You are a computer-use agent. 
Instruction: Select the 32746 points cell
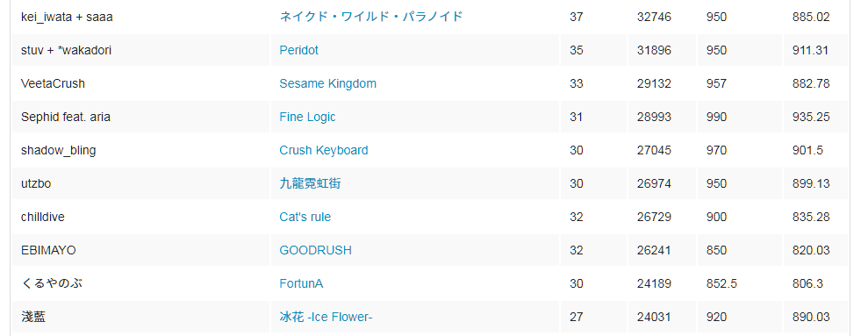[662, 17]
